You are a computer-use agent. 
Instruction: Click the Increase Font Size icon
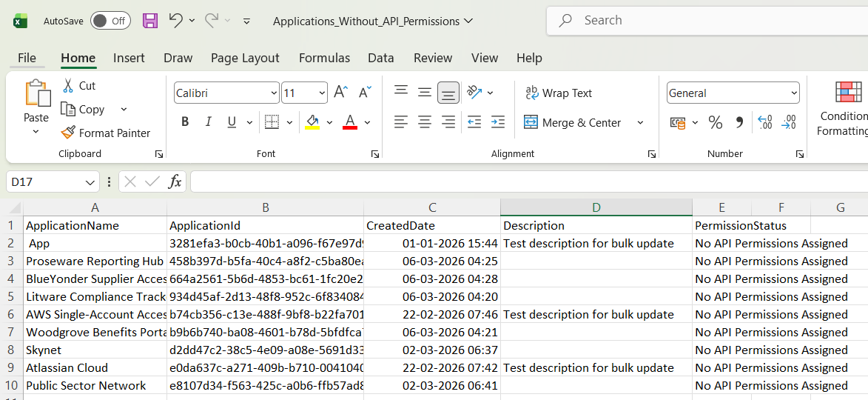pos(340,93)
